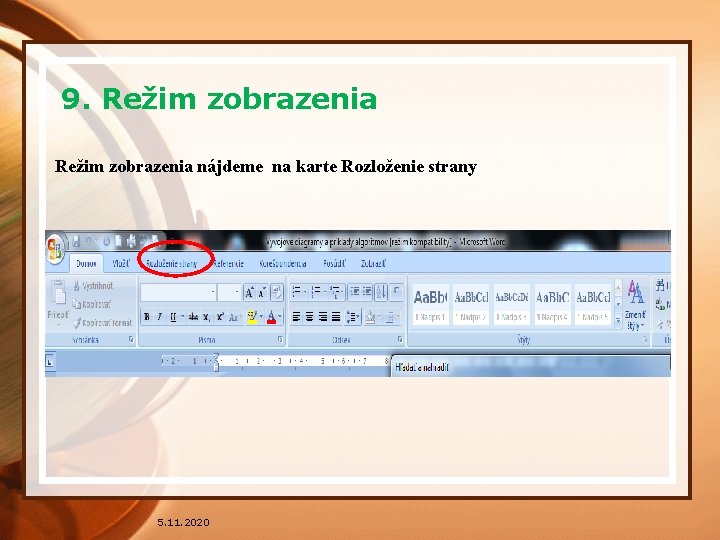Switch to the Korešpondencia tab
The width and height of the screenshot is (720, 540).
(283, 264)
